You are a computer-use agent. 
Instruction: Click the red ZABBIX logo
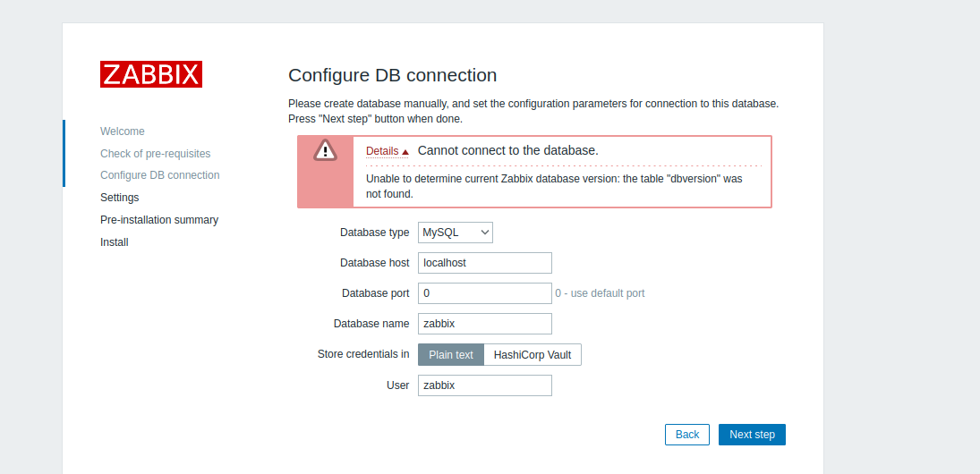pyautogui.click(x=151, y=74)
